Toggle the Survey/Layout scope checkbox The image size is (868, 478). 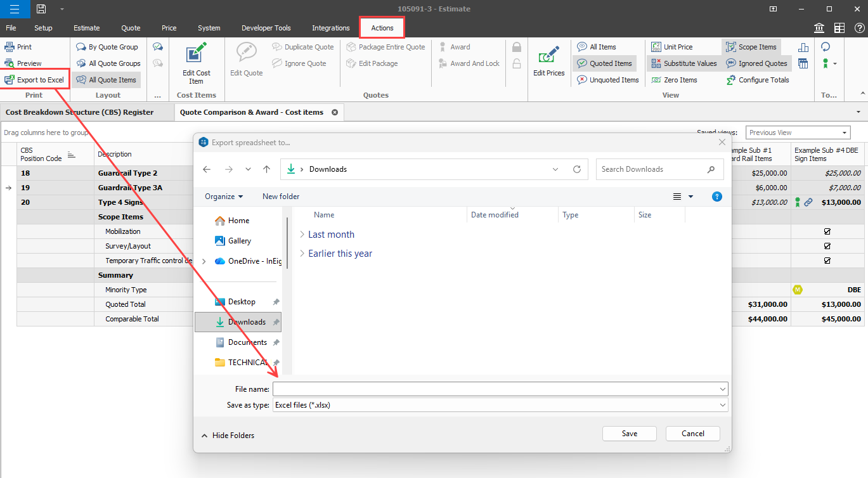827,246
